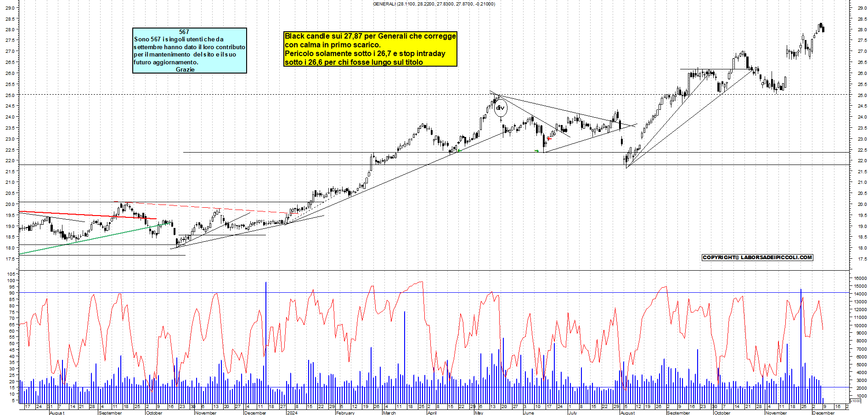Select the cyan box starting 'Sono 567 i singoli utenti'
The height and width of the screenshot is (415, 868).
click(x=190, y=51)
